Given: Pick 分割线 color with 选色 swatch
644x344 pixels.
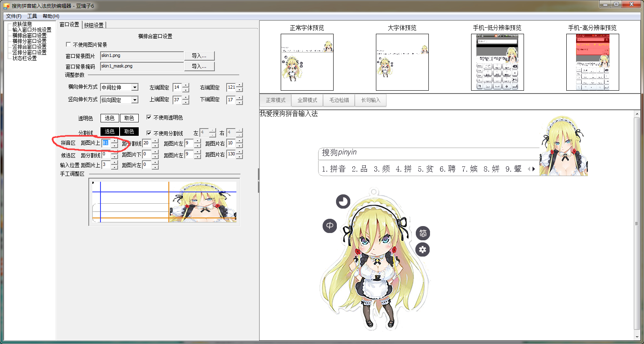Looking at the screenshot, I should (x=109, y=131).
